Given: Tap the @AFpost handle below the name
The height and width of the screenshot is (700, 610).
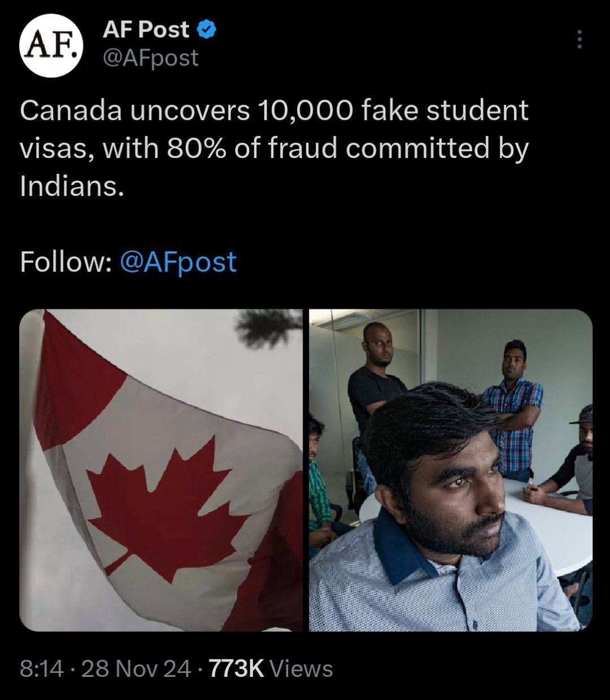Looking at the screenshot, I should [x=150, y=58].
